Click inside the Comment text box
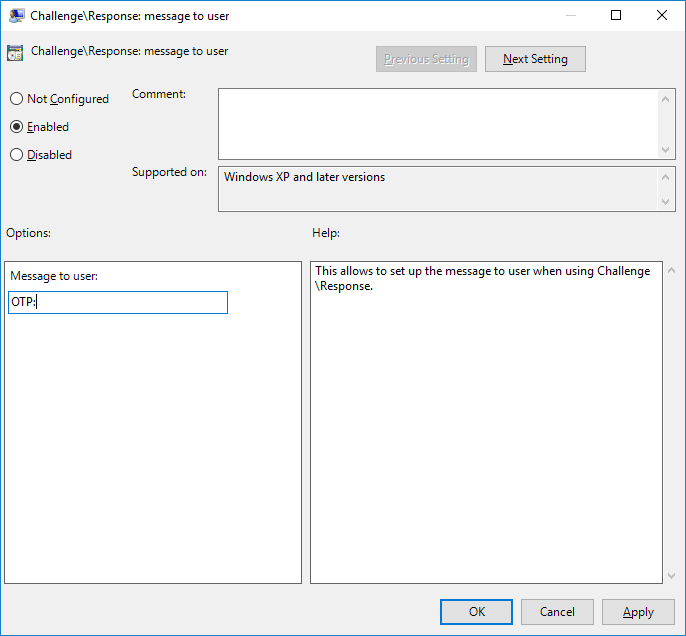Screen dimensions: 686x636 (x=438, y=123)
